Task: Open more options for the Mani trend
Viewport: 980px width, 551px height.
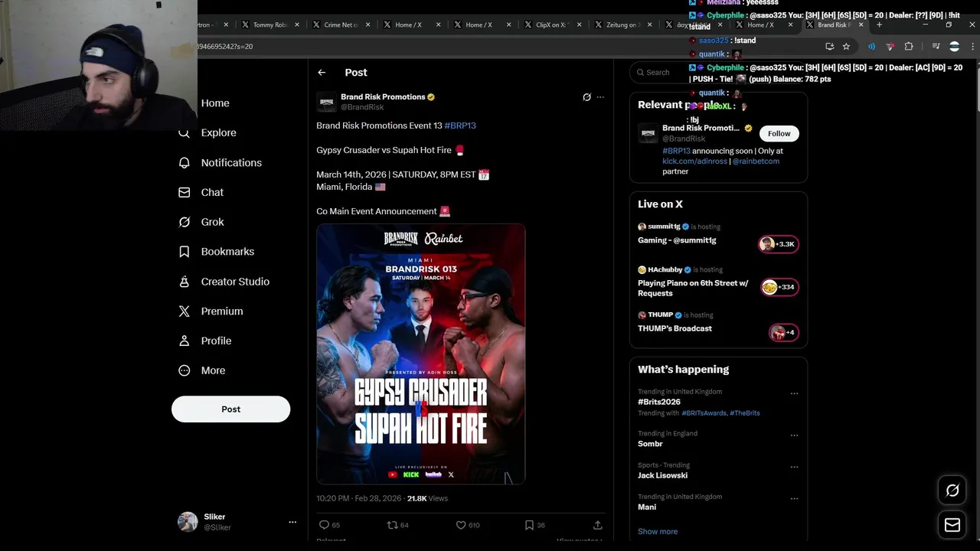Action: pyautogui.click(x=794, y=499)
